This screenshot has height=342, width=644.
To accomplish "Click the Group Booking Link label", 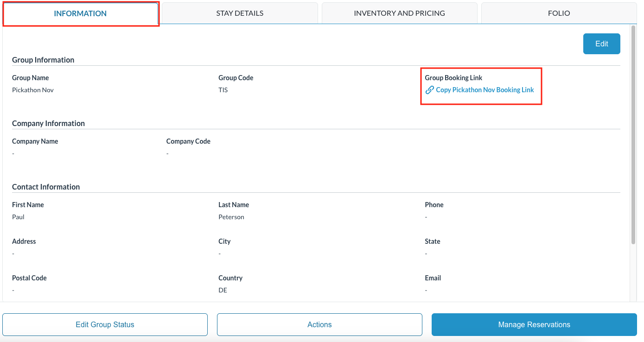I will [x=453, y=78].
